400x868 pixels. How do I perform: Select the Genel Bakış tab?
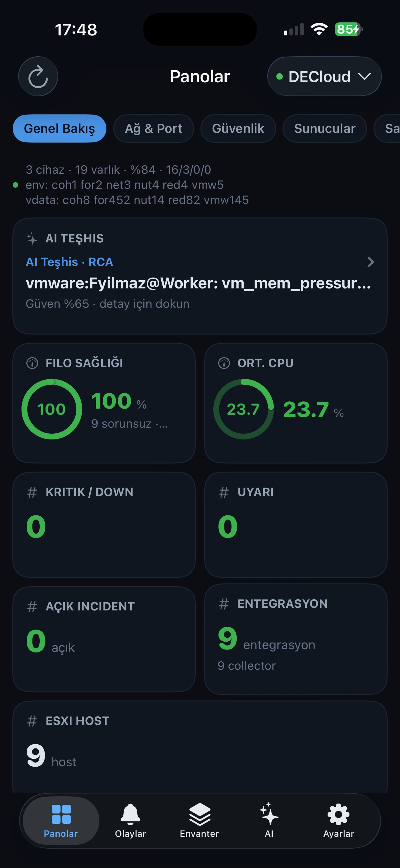(x=59, y=128)
